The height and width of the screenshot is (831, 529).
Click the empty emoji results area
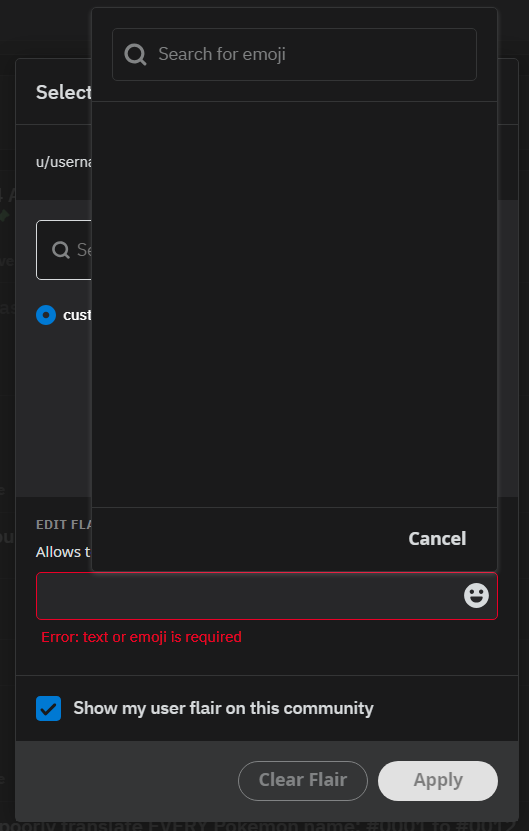(294, 304)
